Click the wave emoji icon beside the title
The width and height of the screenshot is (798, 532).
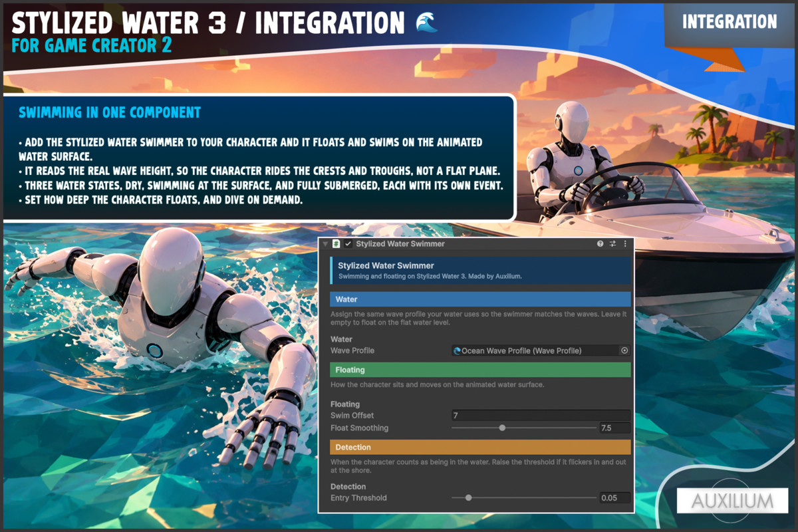click(426, 23)
